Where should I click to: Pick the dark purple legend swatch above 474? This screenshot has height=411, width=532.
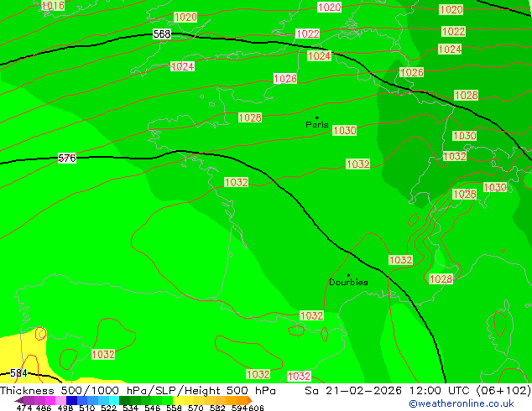coord(29,400)
